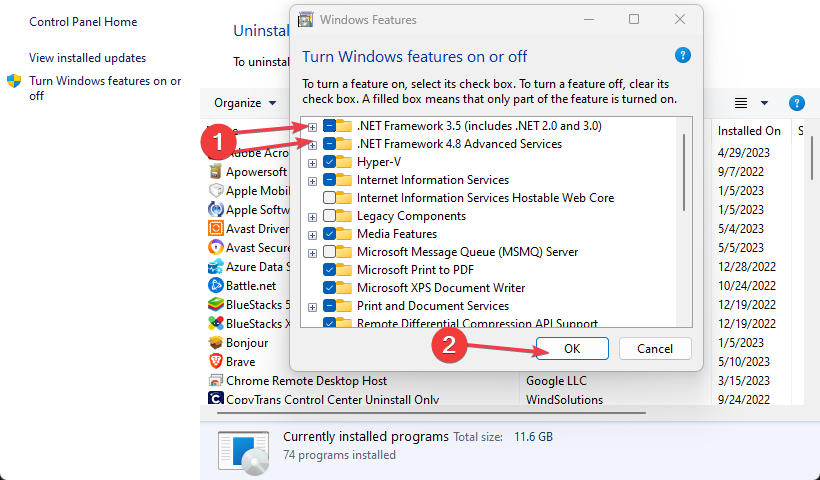Click the BlueStacks 5 program icon
The image size is (820, 480).
tap(215, 304)
